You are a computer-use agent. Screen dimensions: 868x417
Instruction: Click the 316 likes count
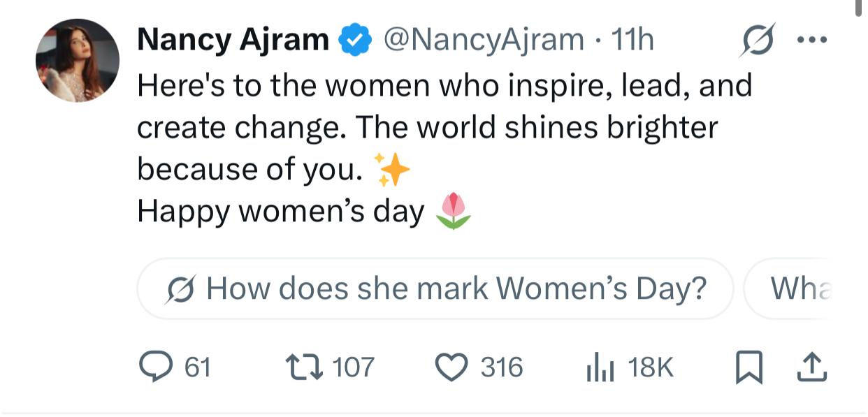pos(501,367)
